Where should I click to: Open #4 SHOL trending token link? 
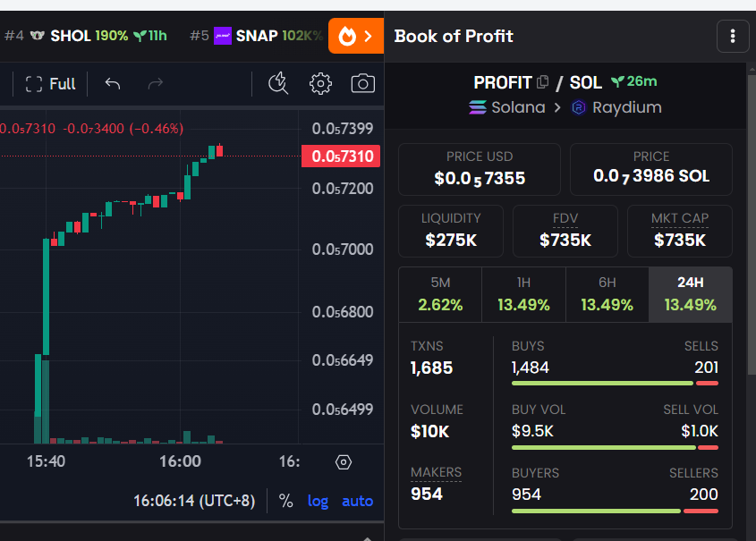(85, 36)
